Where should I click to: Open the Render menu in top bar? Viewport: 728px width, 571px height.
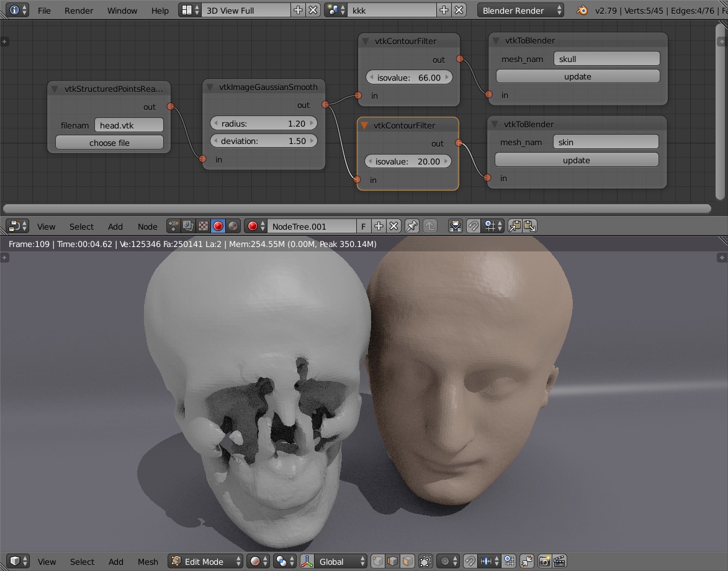pos(79,11)
